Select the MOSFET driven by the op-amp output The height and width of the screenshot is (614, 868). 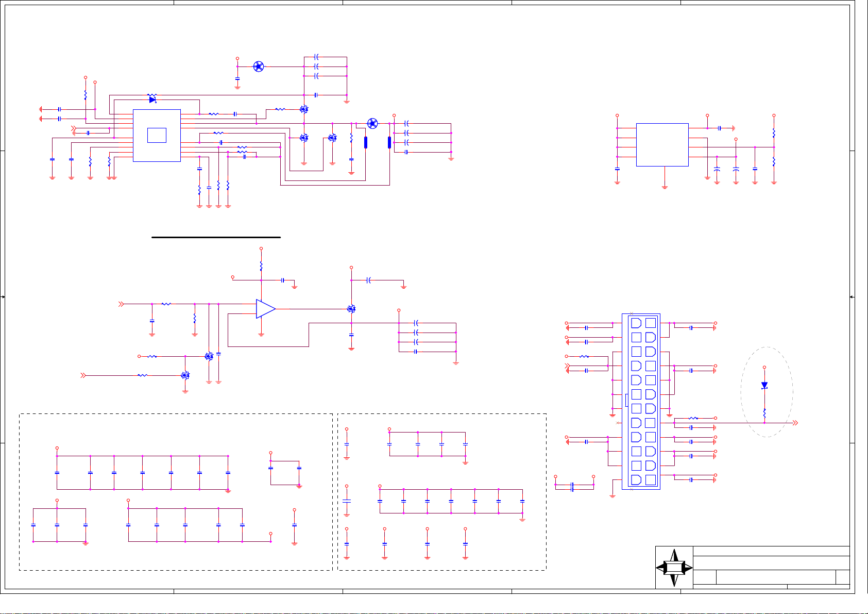click(x=352, y=309)
